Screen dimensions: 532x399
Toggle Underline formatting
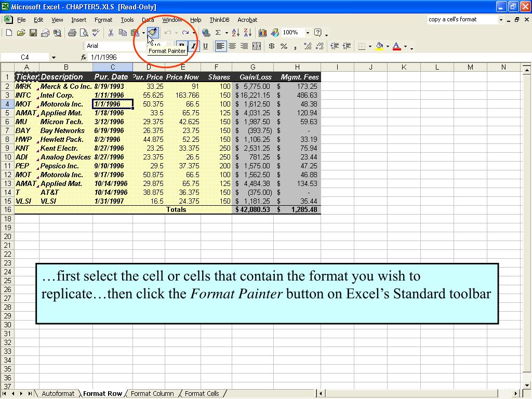click(x=205, y=46)
